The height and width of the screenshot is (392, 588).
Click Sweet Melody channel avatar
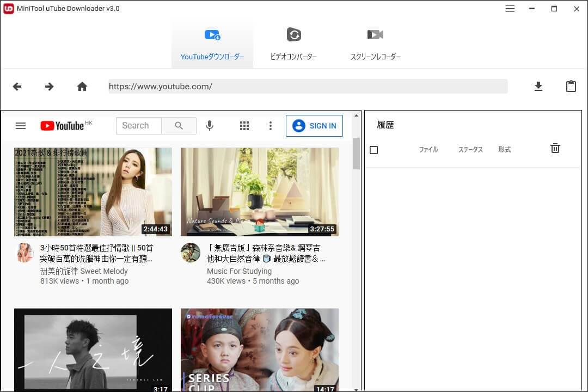coord(25,253)
